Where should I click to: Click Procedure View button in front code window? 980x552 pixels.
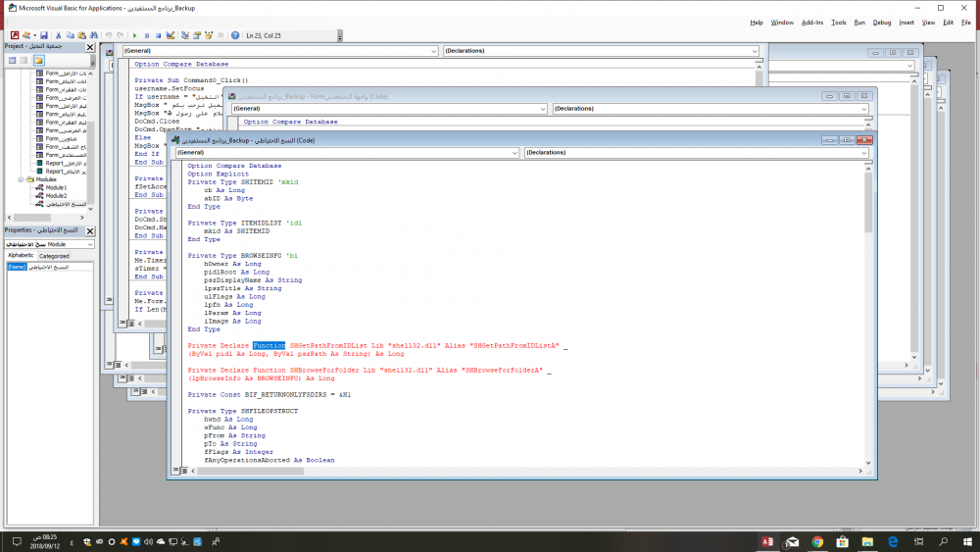(x=175, y=470)
